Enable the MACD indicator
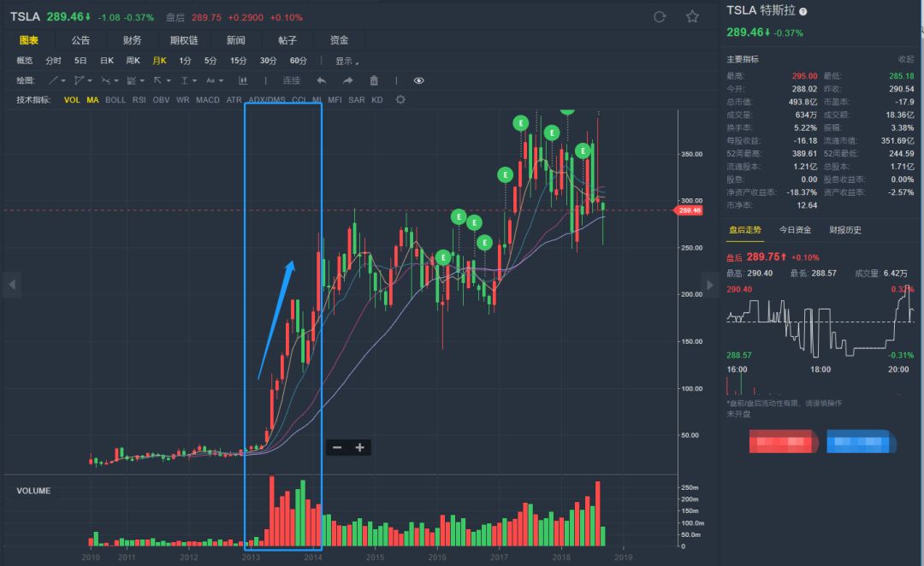 click(x=207, y=100)
